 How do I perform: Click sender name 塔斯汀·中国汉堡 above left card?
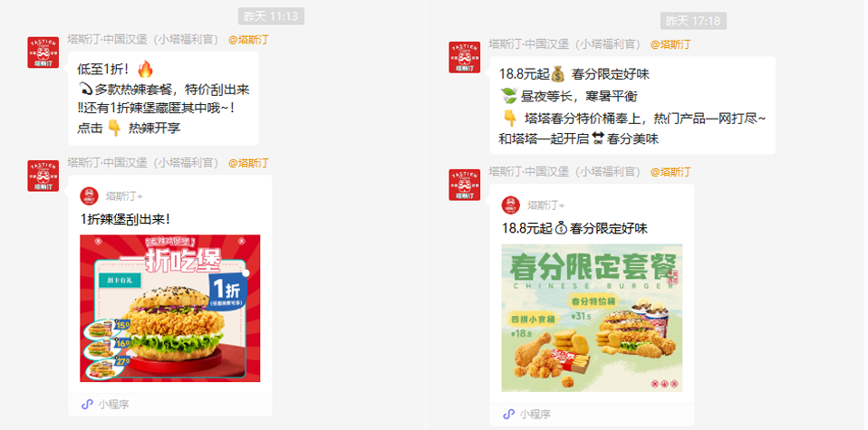(x=144, y=163)
